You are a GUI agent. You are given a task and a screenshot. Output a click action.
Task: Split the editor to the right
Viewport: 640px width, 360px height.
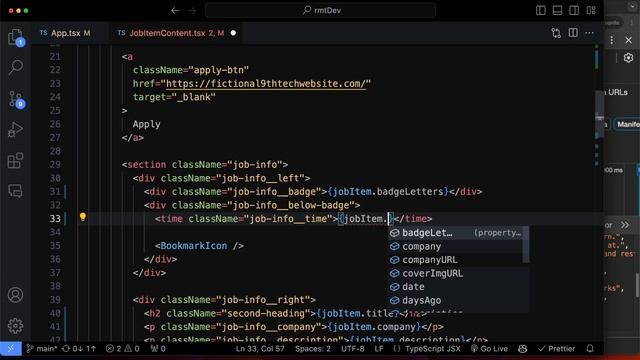[x=573, y=33]
